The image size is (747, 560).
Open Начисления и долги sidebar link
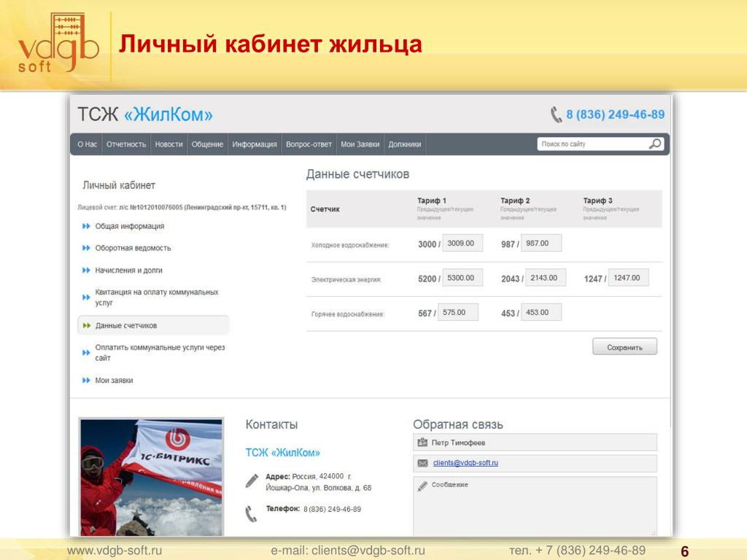128,270
